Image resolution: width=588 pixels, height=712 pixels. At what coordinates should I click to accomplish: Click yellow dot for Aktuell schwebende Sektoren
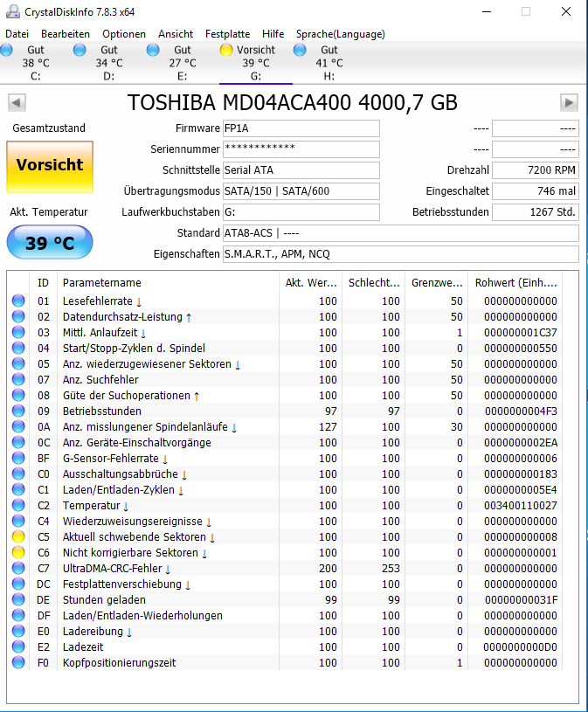(18, 536)
